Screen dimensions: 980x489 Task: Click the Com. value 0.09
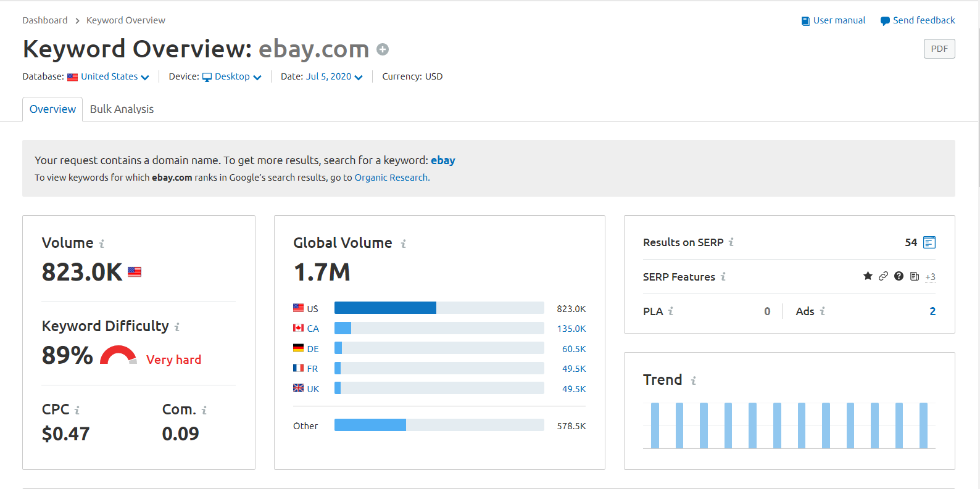[181, 434]
